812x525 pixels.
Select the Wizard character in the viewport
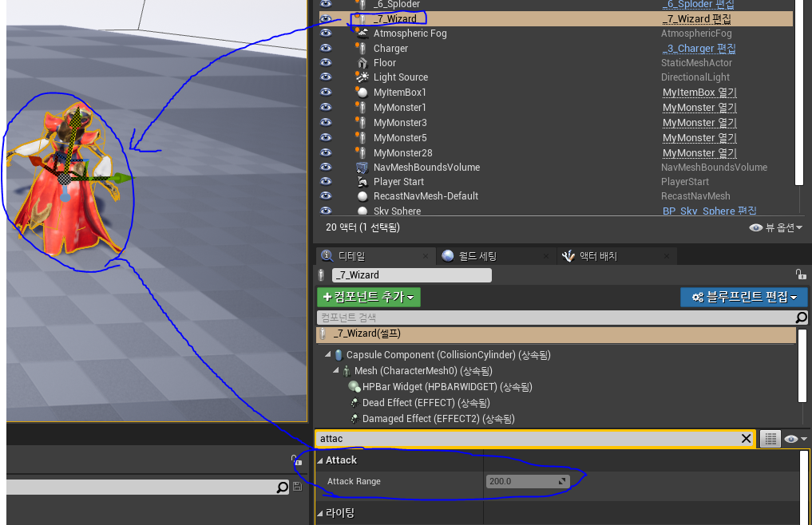pos(65,181)
